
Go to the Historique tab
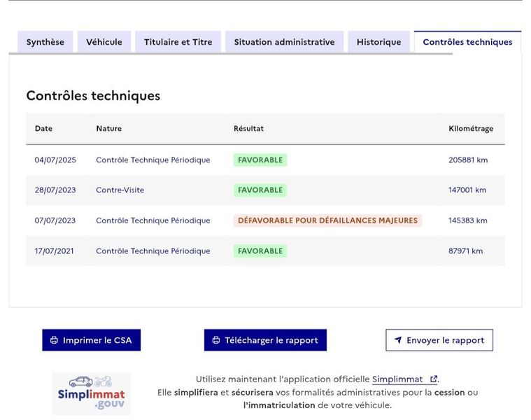pyautogui.click(x=378, y=42)
